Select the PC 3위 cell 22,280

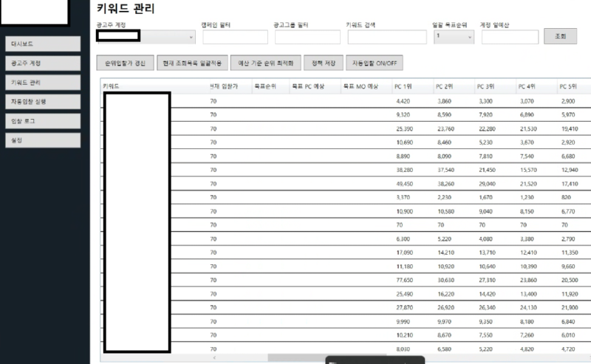pos(487,128)
